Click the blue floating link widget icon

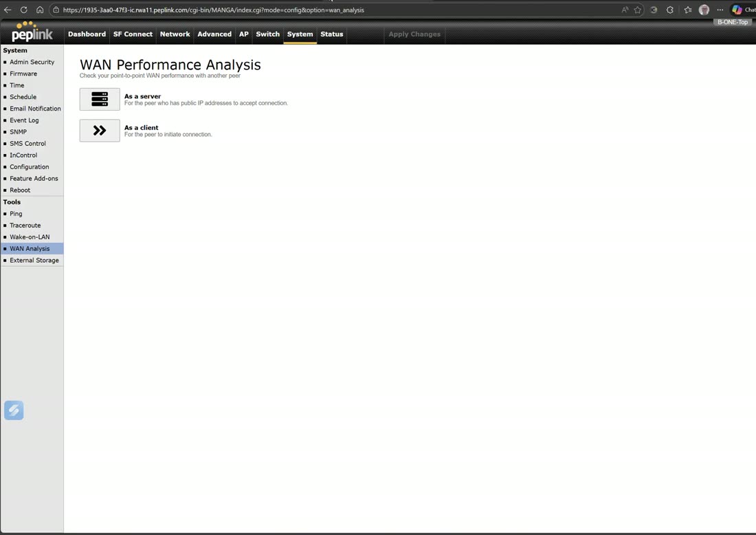[x=14, y=410]
